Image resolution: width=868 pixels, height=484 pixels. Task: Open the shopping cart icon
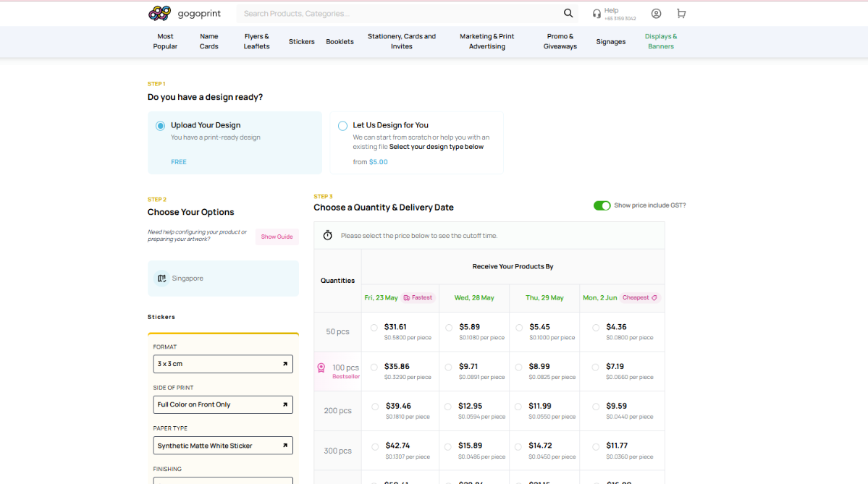coord(681,14)
